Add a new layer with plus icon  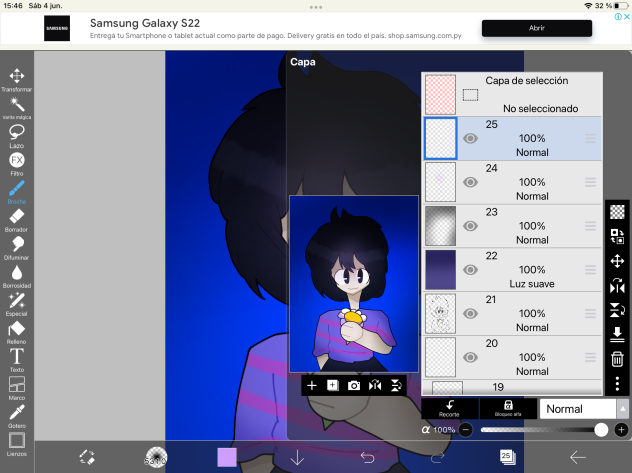pyautogui.click(x=312, y=386)
